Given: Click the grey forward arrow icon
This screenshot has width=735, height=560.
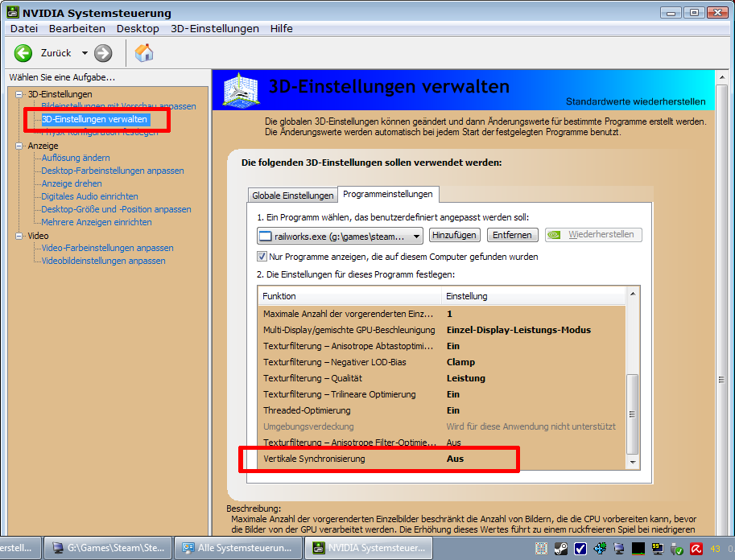Looking at the screenshot, I should (103, 53).
